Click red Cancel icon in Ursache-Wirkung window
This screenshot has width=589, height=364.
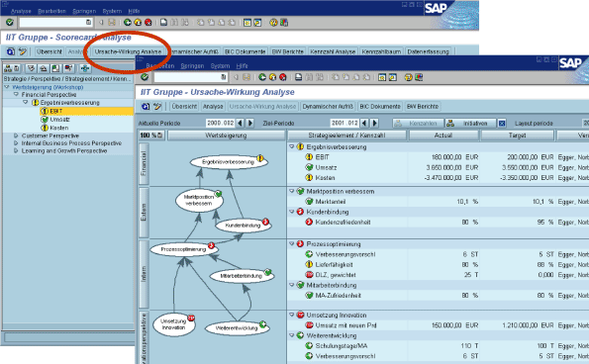pos(283,77)
